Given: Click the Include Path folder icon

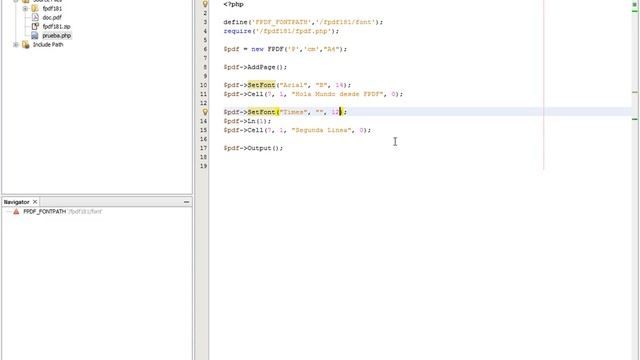Looking at the screenshot, I should pyautogui.click(x=26, y=44).
